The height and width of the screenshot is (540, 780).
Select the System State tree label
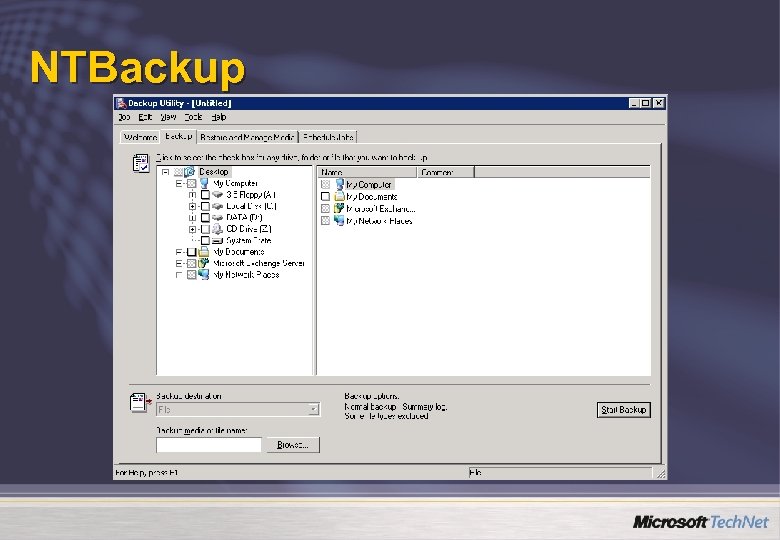point(249,241)
